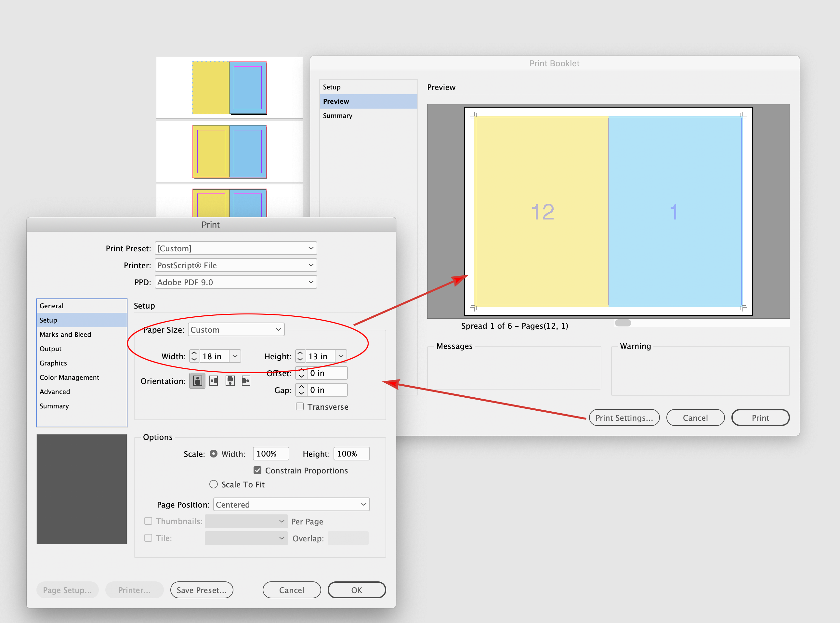This screenshot has width=840, height=623.
Task: Click the Print Settings button
Action: tap(624, 418)
